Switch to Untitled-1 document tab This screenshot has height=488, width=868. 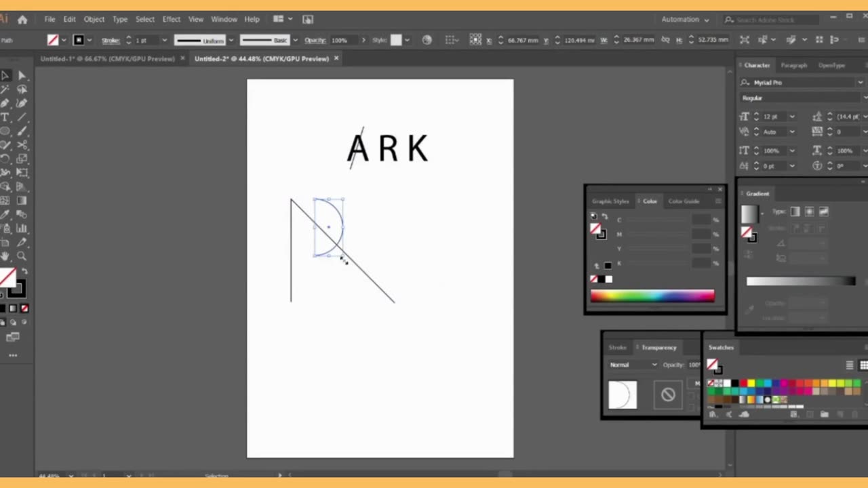click(x=107, y=59)
